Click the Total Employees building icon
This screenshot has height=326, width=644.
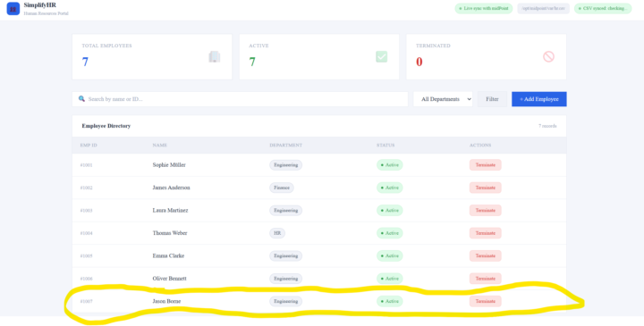[215, 57]
